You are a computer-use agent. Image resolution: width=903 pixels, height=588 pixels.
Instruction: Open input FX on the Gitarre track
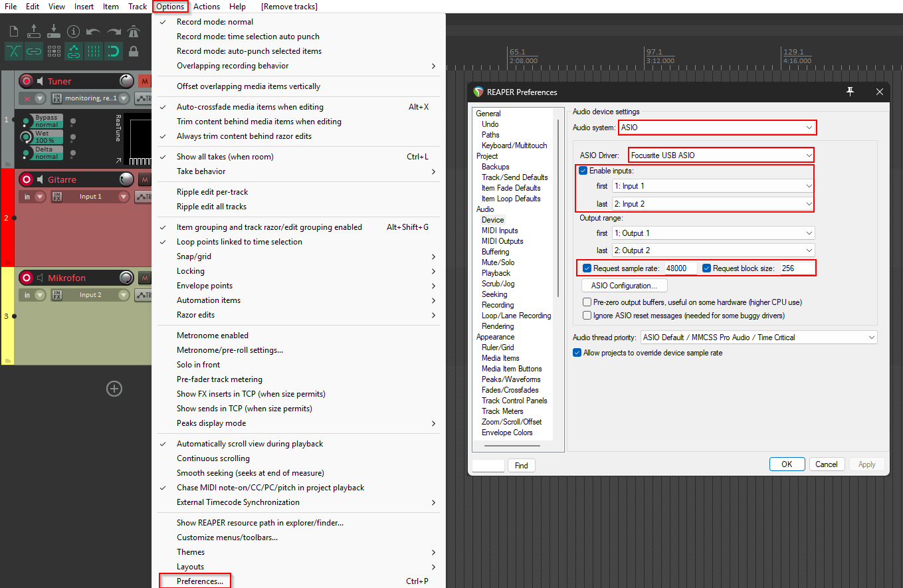tap(58, 197)
